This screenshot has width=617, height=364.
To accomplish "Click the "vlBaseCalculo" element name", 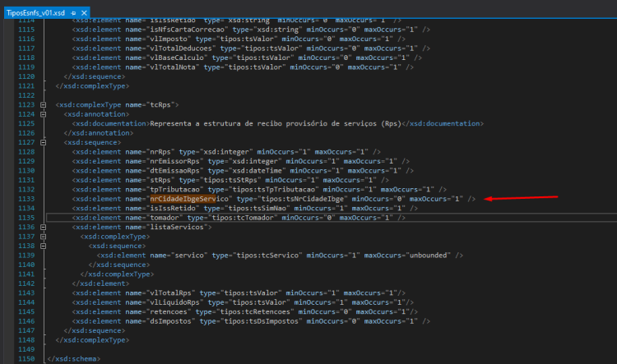I will (177, 58).
